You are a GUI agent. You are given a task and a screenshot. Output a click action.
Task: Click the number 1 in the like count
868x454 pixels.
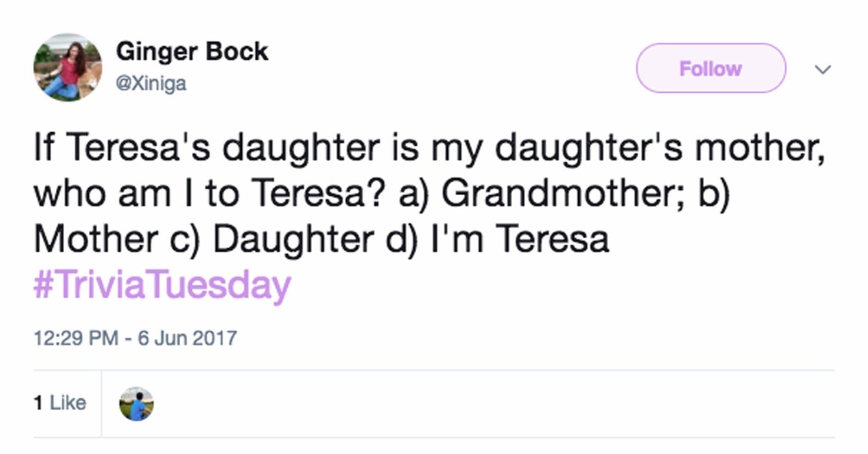coord(38,403)
